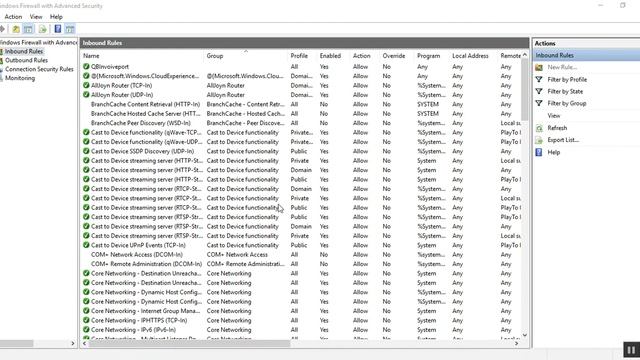
Task: Click green check of Core Networking - Internet Group Mana...
Action: [86, 311]
